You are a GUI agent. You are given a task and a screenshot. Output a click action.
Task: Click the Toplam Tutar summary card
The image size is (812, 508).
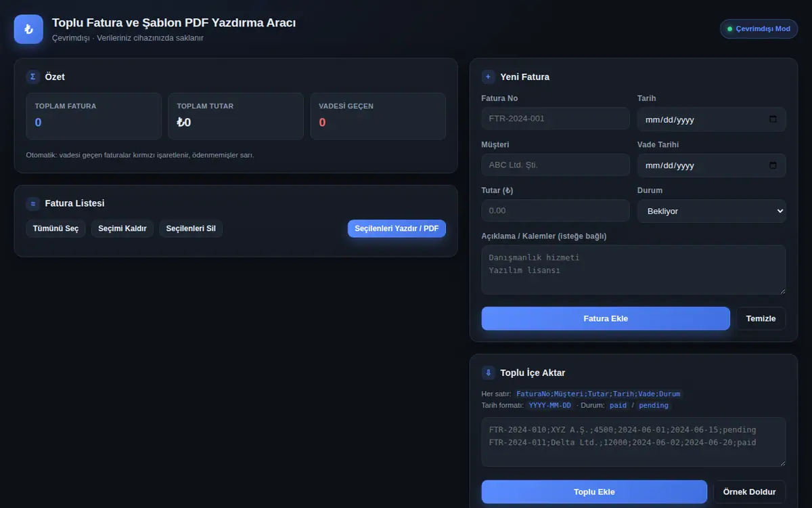click(236, 117)
